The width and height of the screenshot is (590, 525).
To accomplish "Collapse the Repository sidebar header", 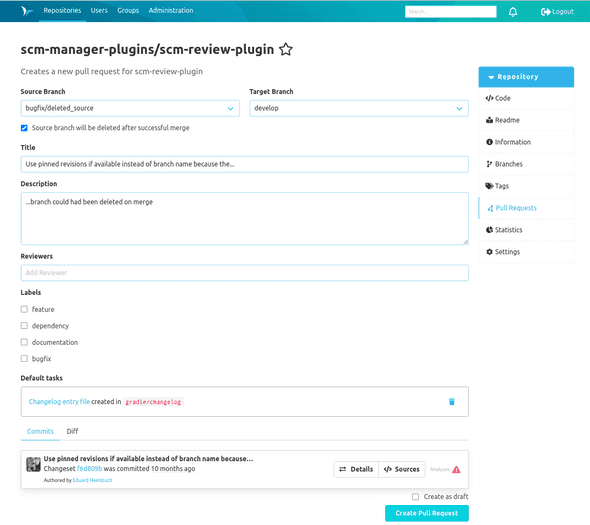I will [526, 77].
